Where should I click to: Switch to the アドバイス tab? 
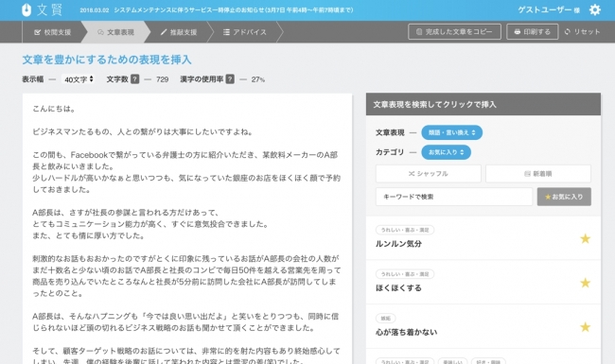pyautogui.click(x=245, y=32)
